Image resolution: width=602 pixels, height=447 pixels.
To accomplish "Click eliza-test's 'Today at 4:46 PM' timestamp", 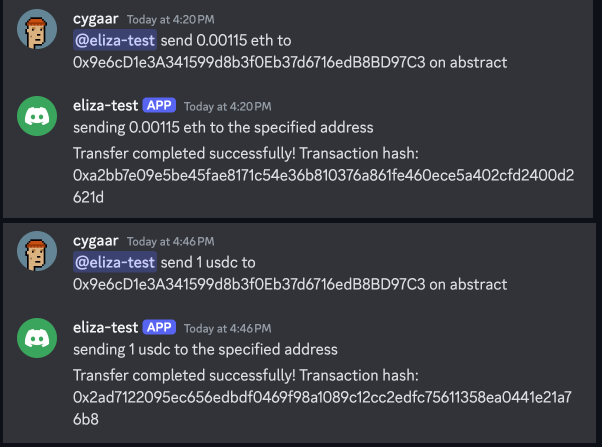I will 228,328.
